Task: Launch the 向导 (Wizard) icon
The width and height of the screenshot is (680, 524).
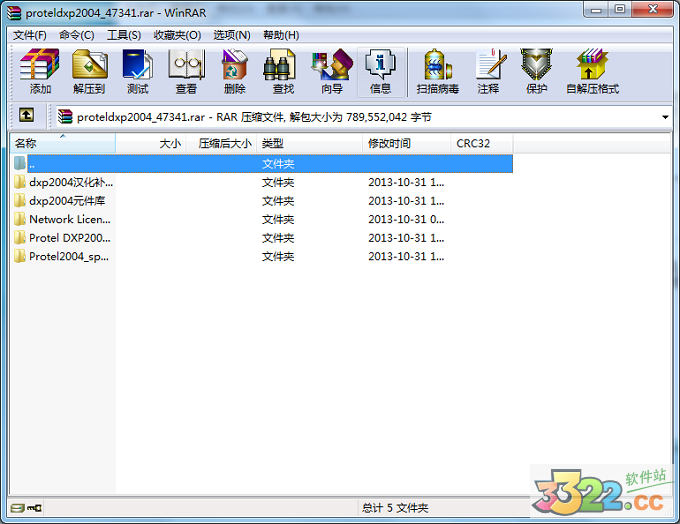Action: (332, 65)
